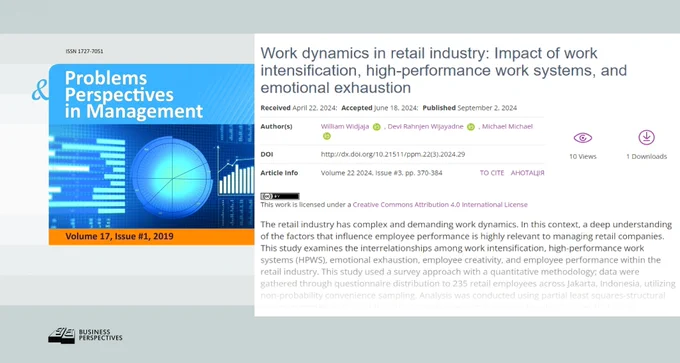
Task: Click the 'Accepted June 18, 2024' date
Action: pyautogui.click(x=379, y=108)
